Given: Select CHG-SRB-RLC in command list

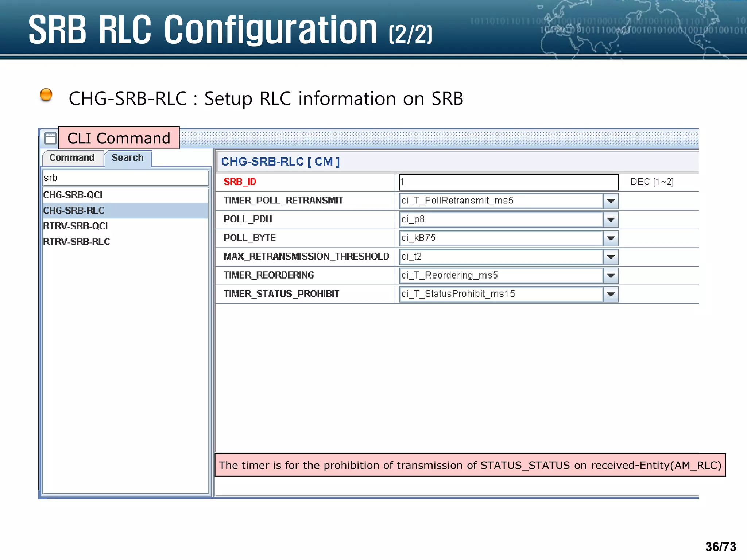Looking at the screenshot, I should click(74, 211).
